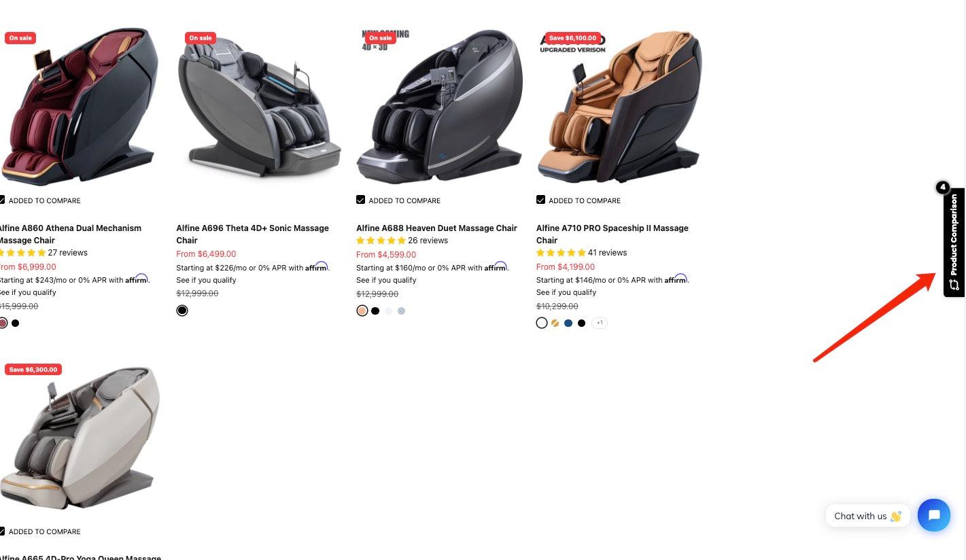Choose the peach color swatch on A688 Heaven Duet
The height and width of the screenshot is (560, 966).
pos(362,311)
